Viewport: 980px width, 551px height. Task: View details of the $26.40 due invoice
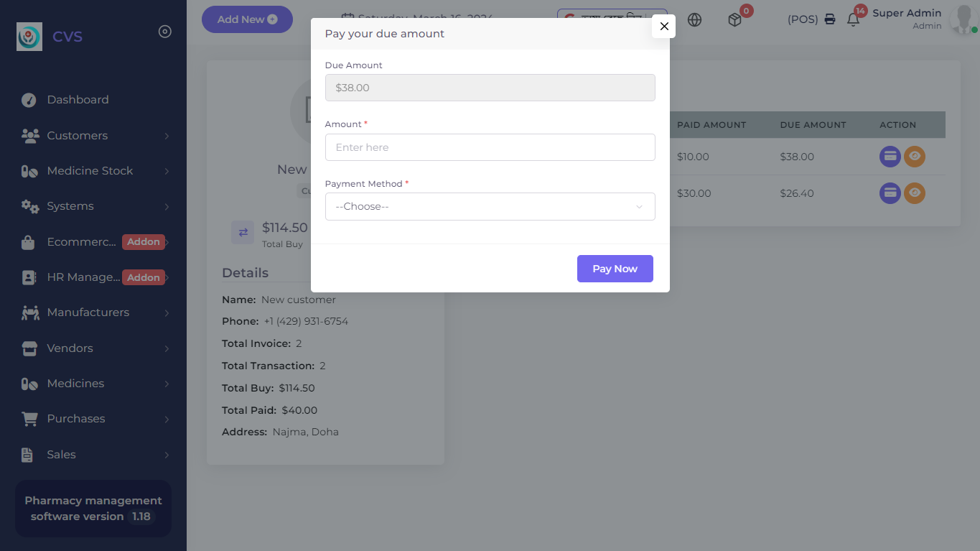coord(915,193)
